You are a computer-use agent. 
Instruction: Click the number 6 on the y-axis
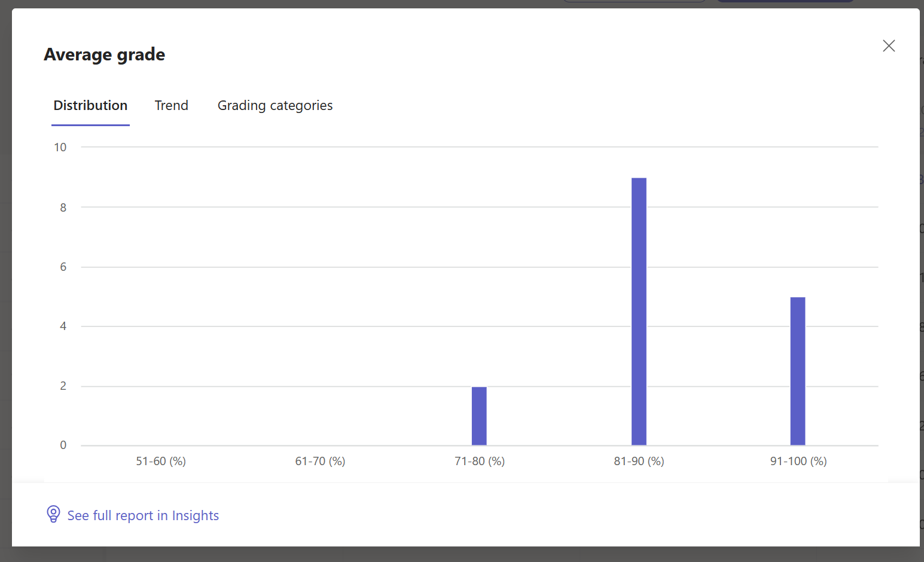pos(63,267)
